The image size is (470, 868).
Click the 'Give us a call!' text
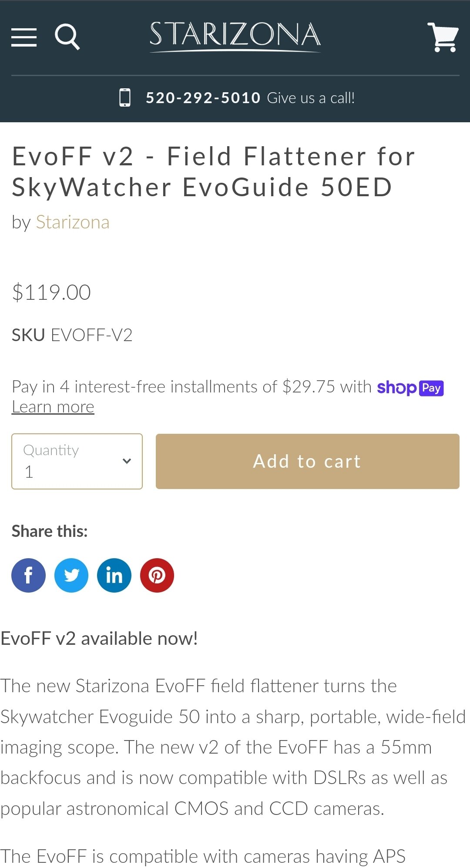[311, 98]
